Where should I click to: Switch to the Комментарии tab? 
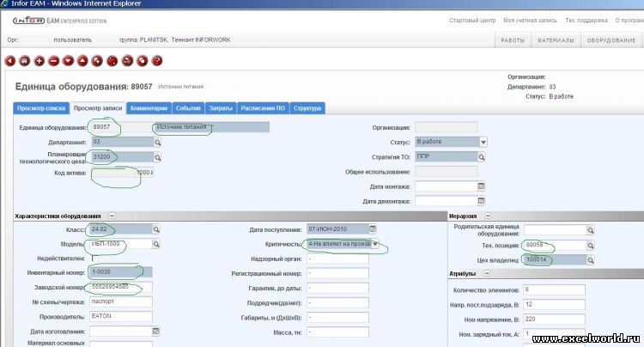(149, 108)
